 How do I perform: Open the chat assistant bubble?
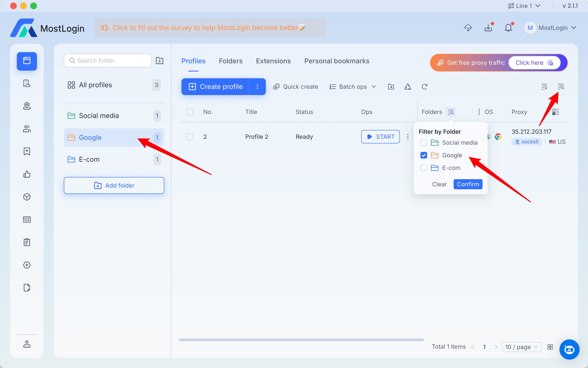(569, 349)
